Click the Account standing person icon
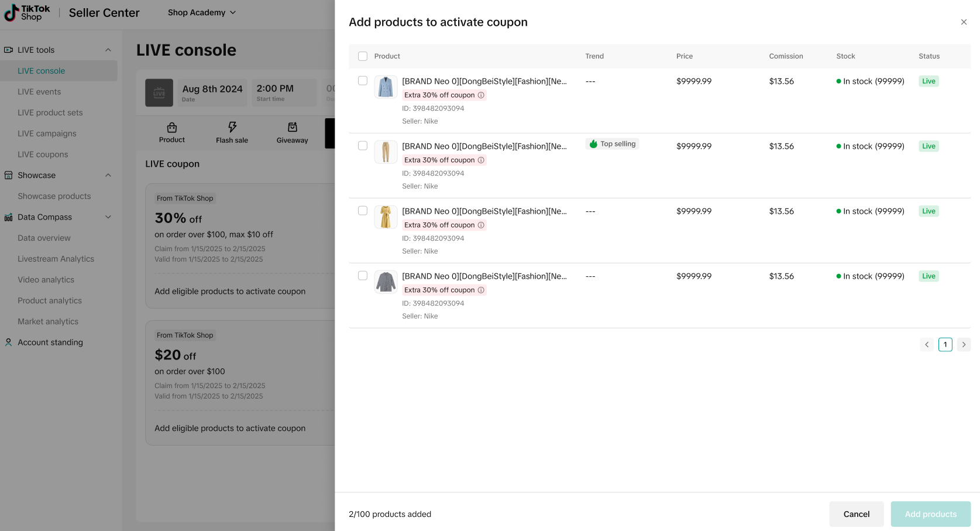 [x=8, y=342]
